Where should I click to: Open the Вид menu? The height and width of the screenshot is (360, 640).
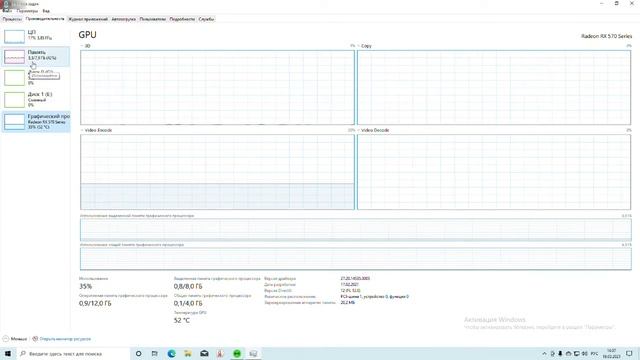click(x=46, y=11)
